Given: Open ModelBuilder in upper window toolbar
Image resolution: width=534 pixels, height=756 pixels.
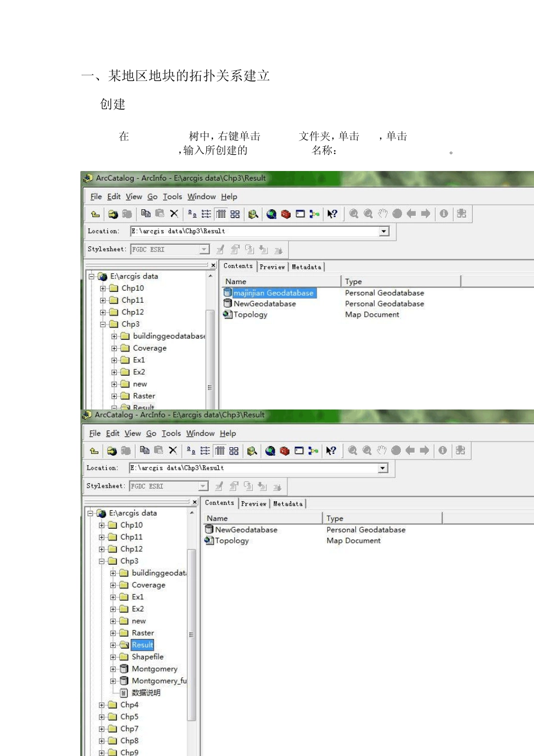Looking at the screenshot, I should click(x=314, y=214).
